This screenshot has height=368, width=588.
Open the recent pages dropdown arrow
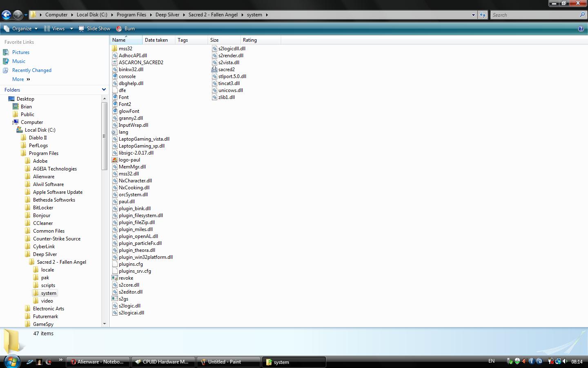tap(26, 15)
